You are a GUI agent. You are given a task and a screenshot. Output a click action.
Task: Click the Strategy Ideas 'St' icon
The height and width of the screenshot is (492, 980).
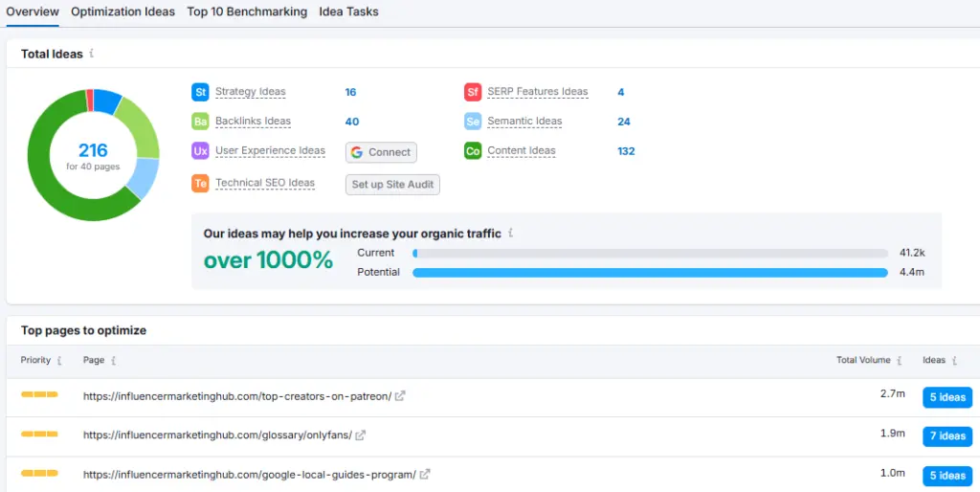pyautogui.click(x=200, y=92)
